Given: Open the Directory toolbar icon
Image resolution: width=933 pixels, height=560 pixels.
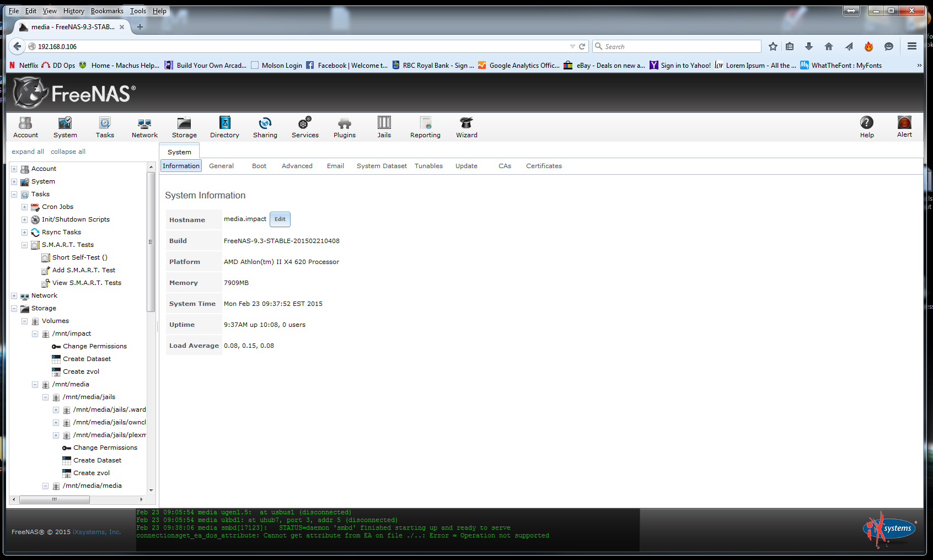Looking at the screenshot, I should point(224,127).
